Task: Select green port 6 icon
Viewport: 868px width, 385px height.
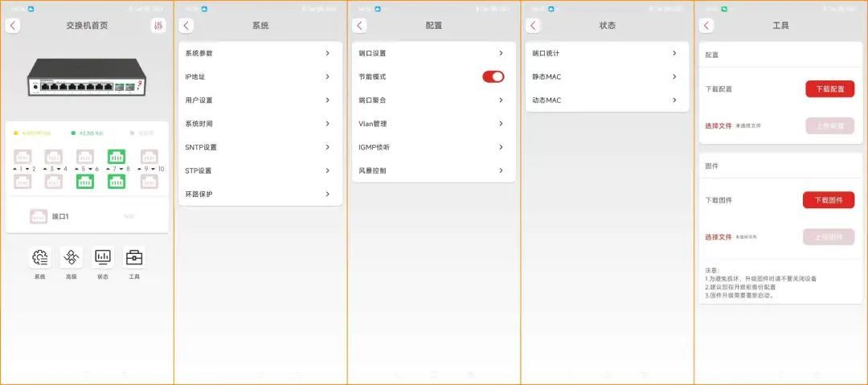Action: pyautogui.click(x=84, y=181)
